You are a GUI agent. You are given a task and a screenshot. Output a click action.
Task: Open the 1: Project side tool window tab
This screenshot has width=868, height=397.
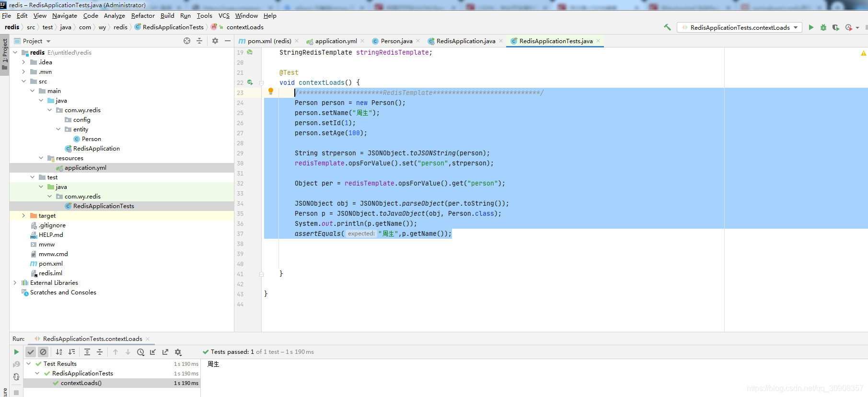pyautogui.click(x=5, y=54)
